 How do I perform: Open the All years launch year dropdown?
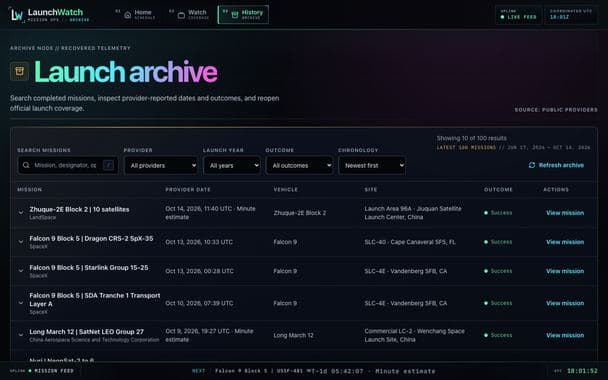232,166
